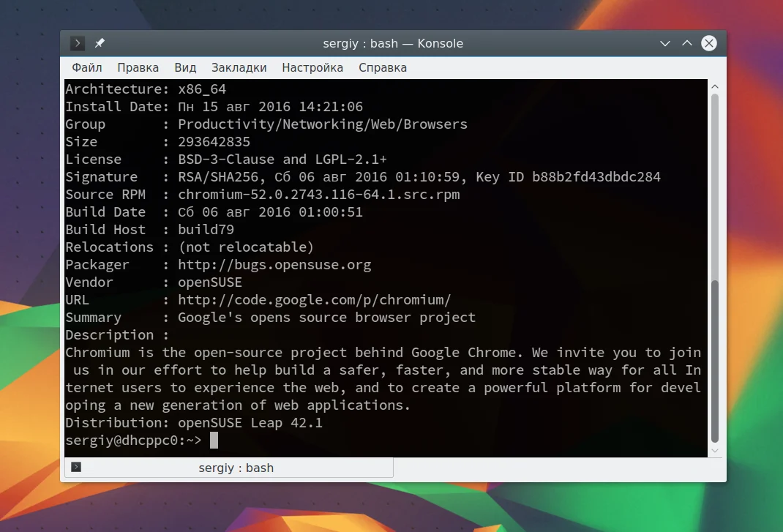Click the Group value Productivity/Networking/Web/Browsers
The height and width of the screenshot is (532, 783).
click(x=323, y=124)
